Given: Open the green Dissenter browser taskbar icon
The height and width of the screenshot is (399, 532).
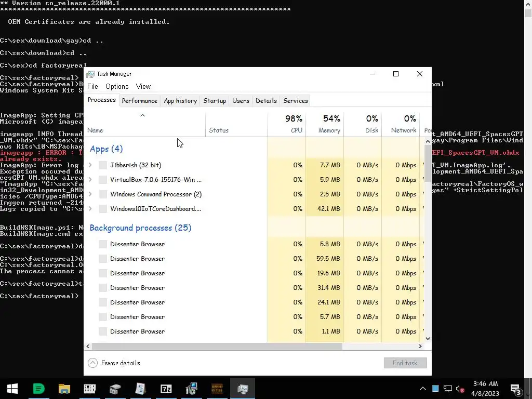Looking at the screenshot, I should [x=38, y=389].
